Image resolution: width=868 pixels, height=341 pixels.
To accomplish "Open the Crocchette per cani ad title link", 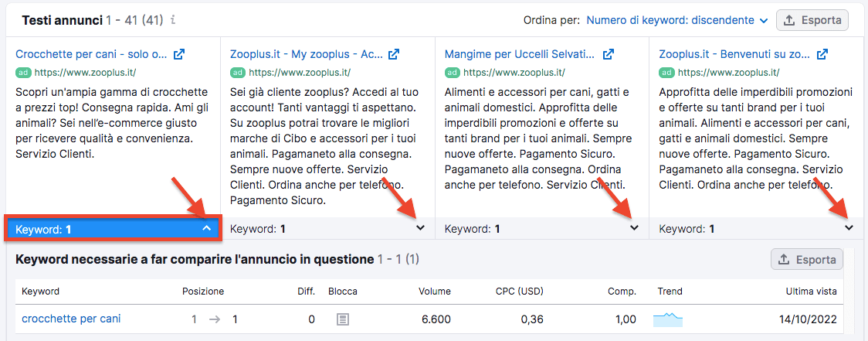I will (x=91, y=54).
